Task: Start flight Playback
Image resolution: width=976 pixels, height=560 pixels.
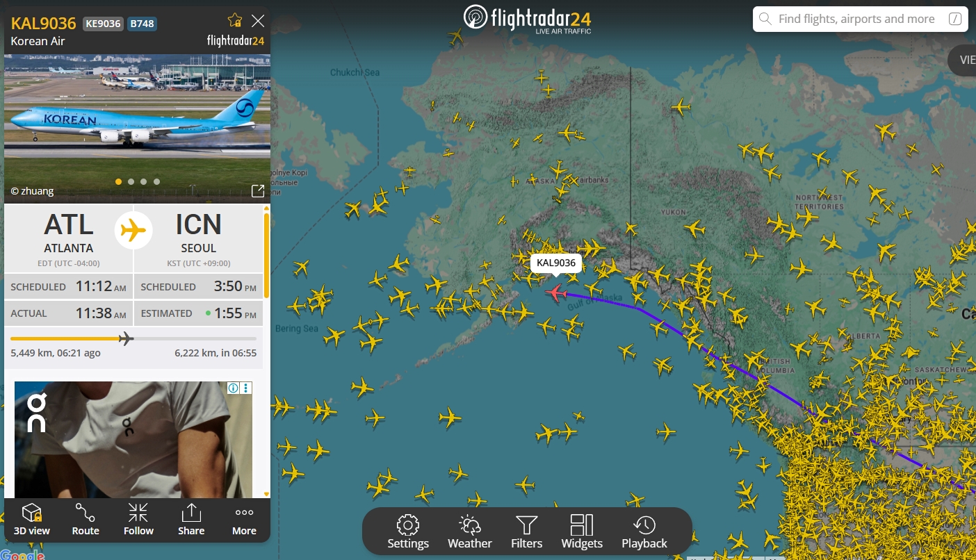Action: [x=644, y=532]
